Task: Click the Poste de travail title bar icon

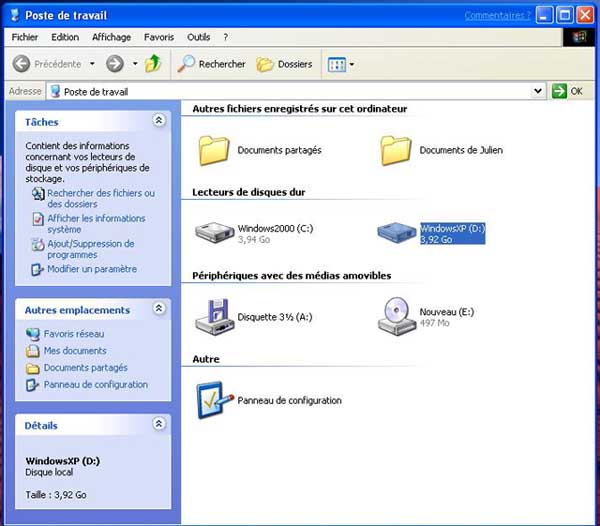Action: point(15,15)
